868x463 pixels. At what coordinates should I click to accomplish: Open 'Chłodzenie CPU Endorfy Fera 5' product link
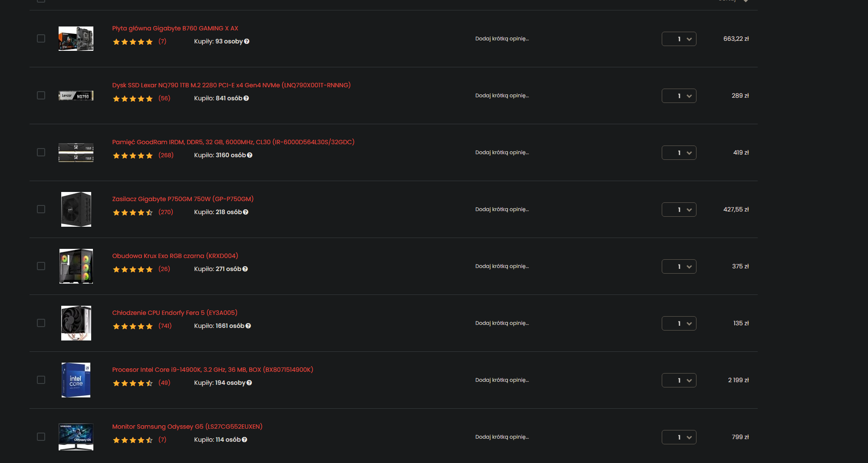(x=175, y=313)
